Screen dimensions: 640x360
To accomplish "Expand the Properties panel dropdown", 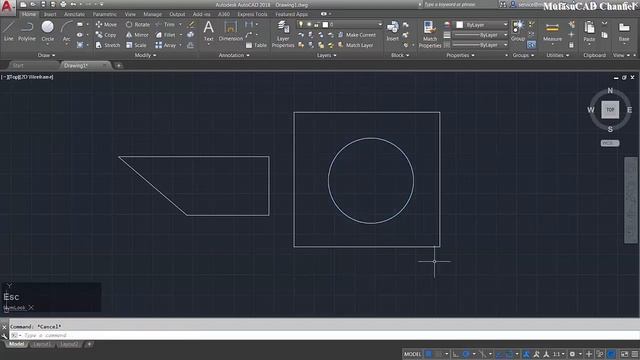I will 460,55.
